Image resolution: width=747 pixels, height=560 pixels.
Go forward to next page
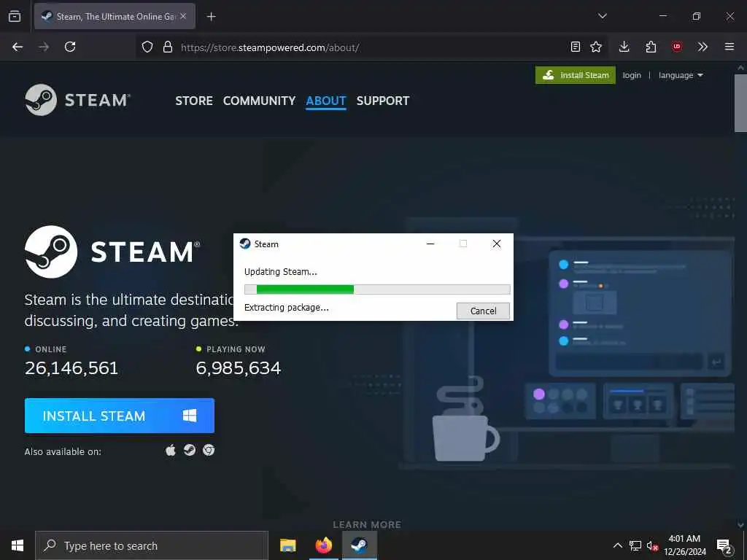pyautogui.click(x=44, y=47)
